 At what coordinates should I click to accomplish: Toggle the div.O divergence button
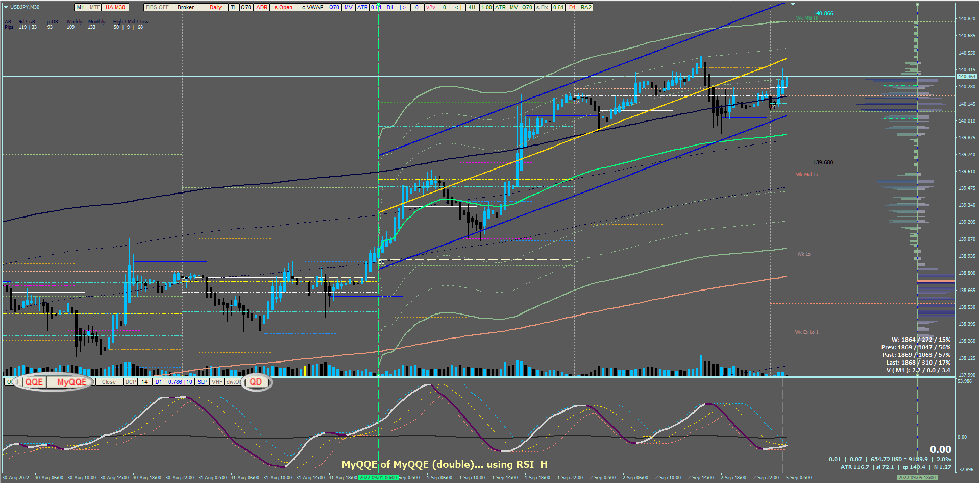(x=233, y=382)
